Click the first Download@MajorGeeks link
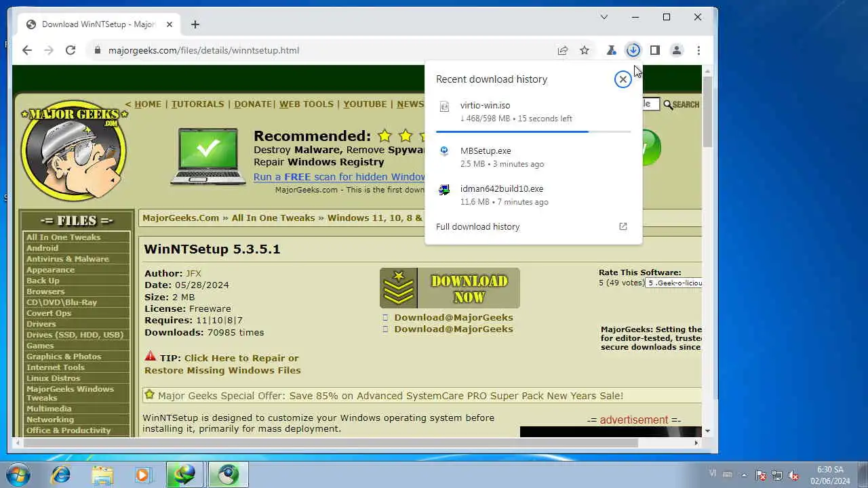The height and width of the screenshot is (488, 868). (454, 317)
